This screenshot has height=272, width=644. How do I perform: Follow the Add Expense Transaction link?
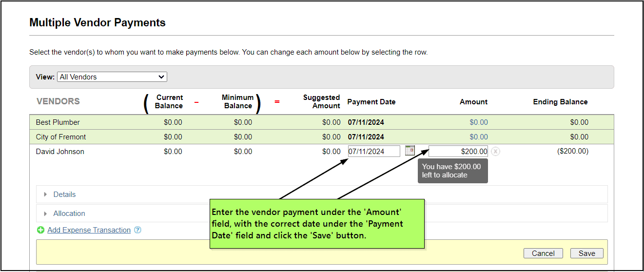point(89,230)
